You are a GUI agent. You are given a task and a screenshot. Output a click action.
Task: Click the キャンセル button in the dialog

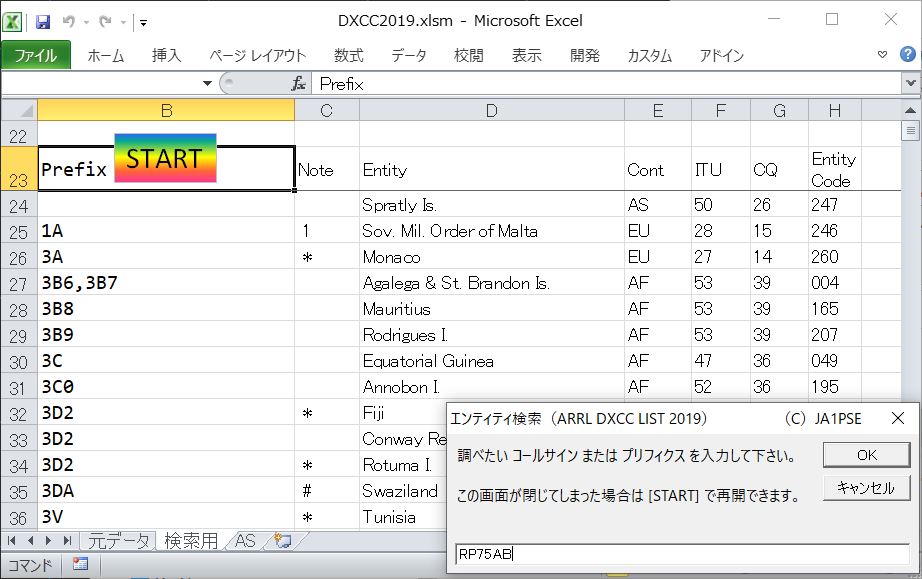[865, 489]
